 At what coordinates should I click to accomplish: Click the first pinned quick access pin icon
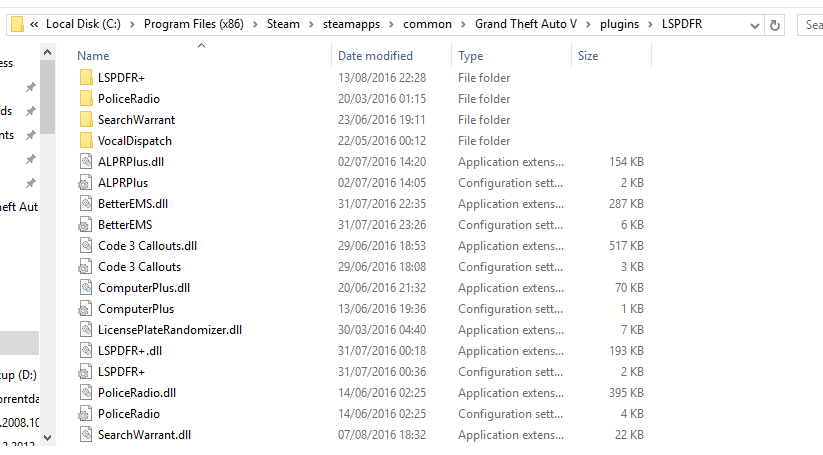point(31,87)
